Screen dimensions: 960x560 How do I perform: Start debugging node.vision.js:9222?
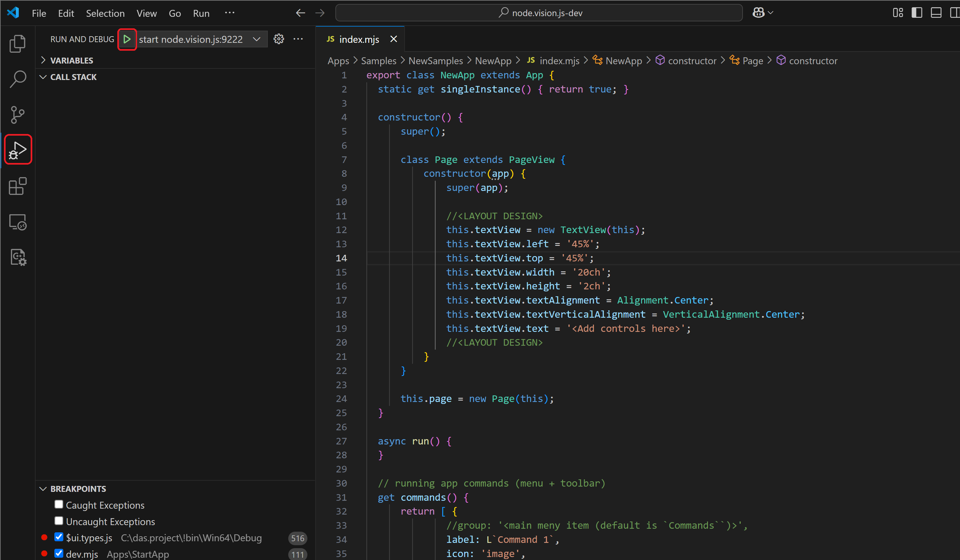[x=127, y=39]
